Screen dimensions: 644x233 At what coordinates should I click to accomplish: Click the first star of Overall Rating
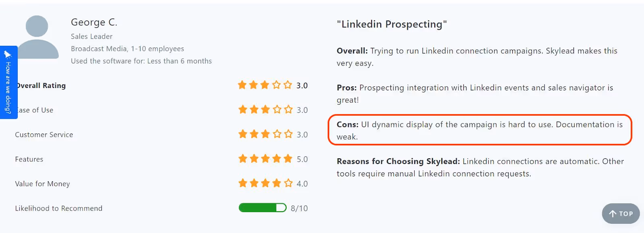[243, 85]
